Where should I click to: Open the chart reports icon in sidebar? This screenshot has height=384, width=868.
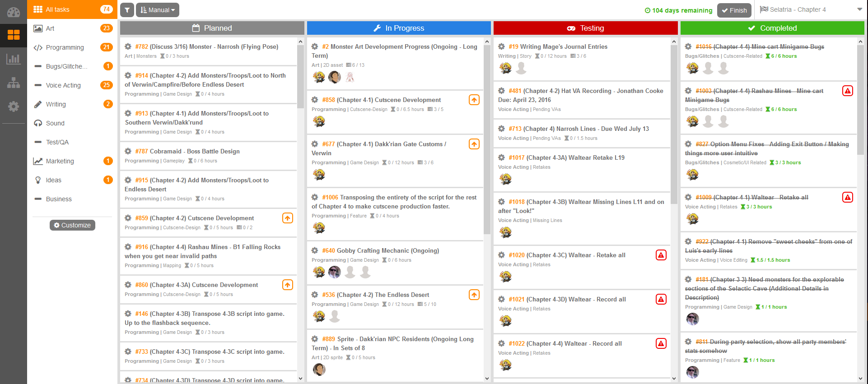[14, 59]
